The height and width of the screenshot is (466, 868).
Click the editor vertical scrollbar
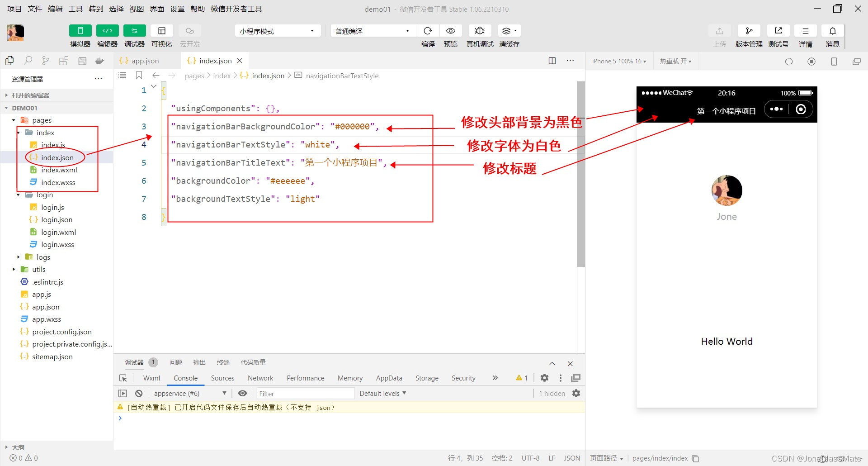581,174
